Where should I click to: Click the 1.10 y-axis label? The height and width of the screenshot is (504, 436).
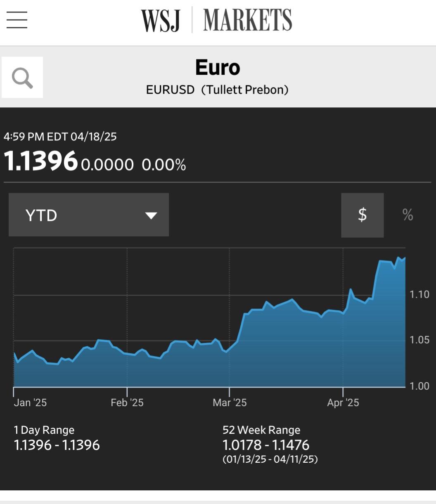pos(419,294)
